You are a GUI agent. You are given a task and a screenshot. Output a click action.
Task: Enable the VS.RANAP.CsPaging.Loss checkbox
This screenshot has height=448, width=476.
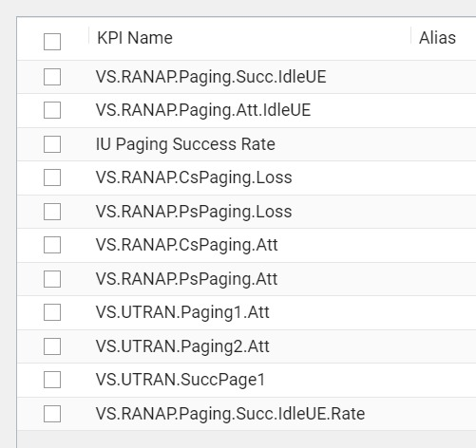pos(52,177)
